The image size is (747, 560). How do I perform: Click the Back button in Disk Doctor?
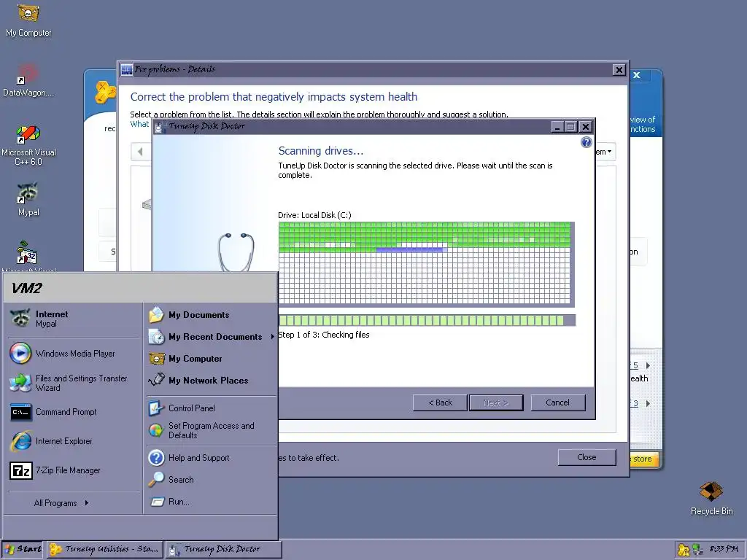point(440,402)
